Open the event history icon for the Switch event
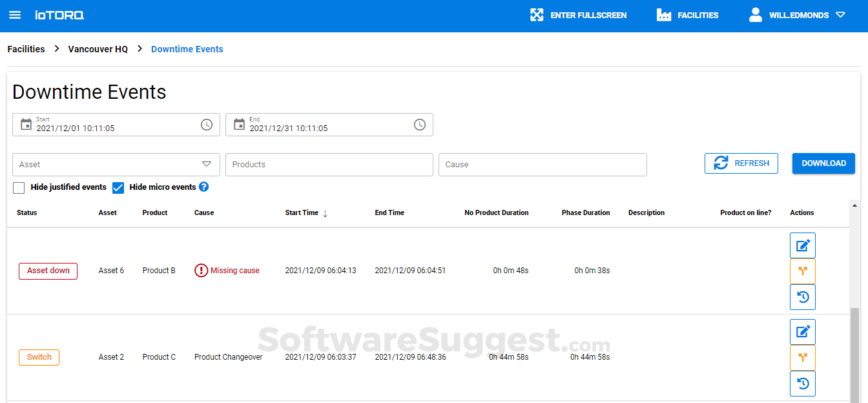Image resolution: width=868 pixels, height=403 pixels. 802,383
